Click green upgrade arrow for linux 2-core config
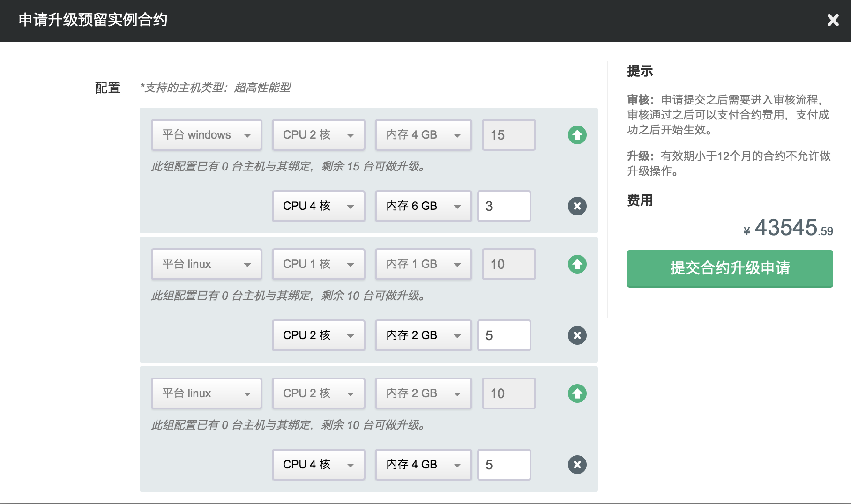Image resolution: width=851 pixels, height=504 pixels. pos(577,394)
